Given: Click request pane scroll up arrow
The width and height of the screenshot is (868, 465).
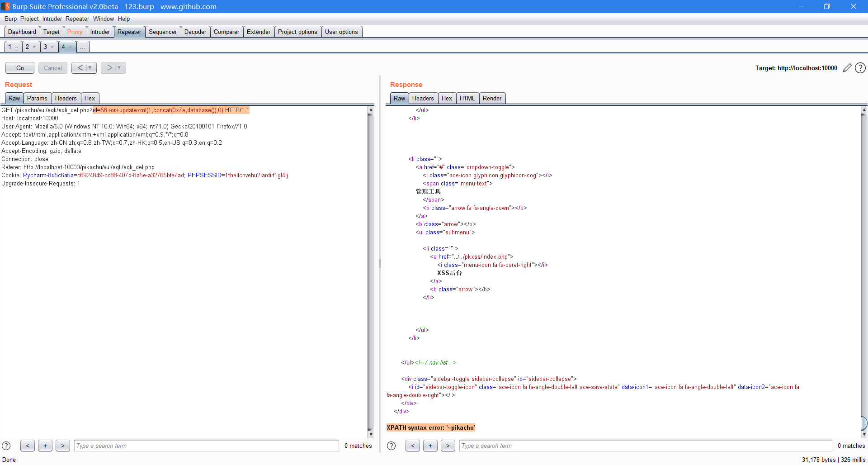Looking at the screenshot, I should pyautogui.click(x=371, y=110).
